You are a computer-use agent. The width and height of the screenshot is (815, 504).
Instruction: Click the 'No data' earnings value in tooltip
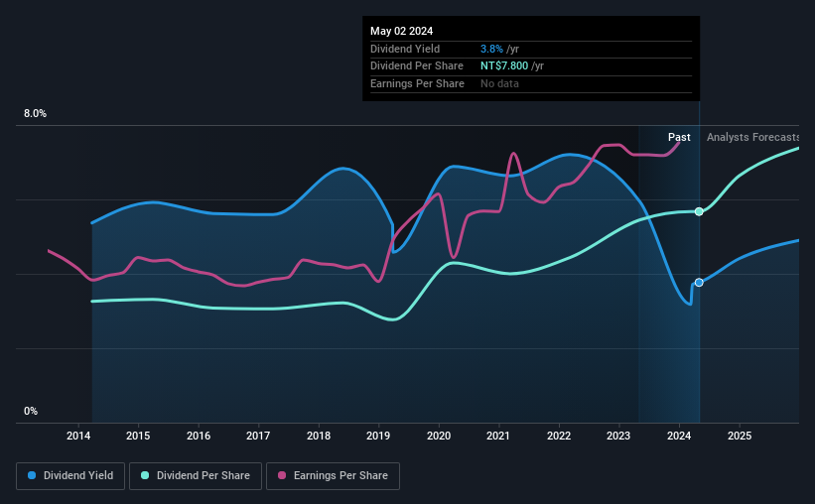499,83
